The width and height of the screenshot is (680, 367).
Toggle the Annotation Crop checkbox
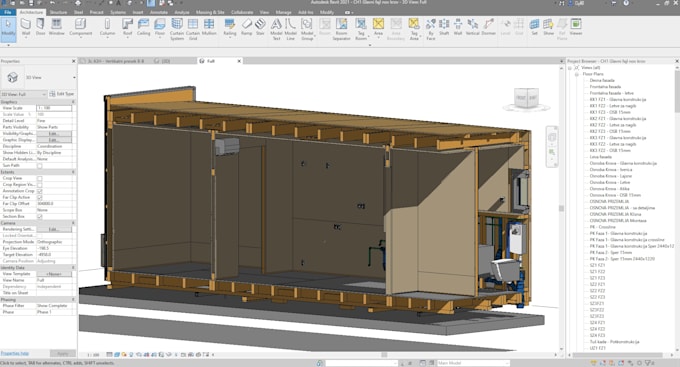pyautogui.click(x=39, y=191)
